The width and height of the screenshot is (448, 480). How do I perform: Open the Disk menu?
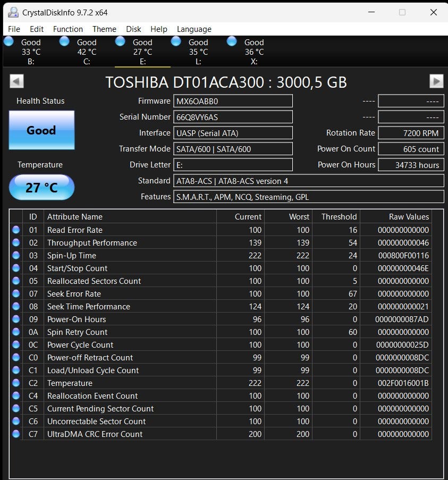pos(133,29)
